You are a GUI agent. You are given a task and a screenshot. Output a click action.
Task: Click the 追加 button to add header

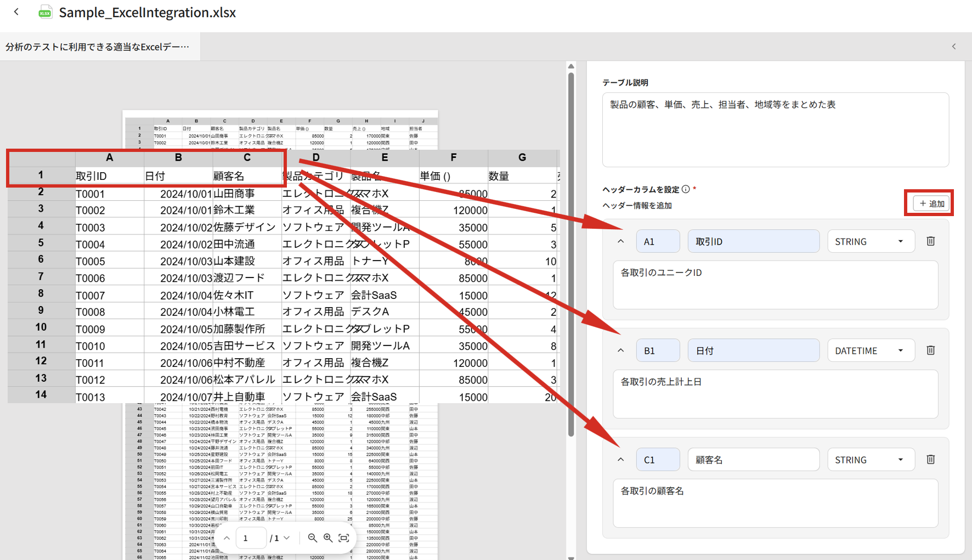tap(931, 203)
